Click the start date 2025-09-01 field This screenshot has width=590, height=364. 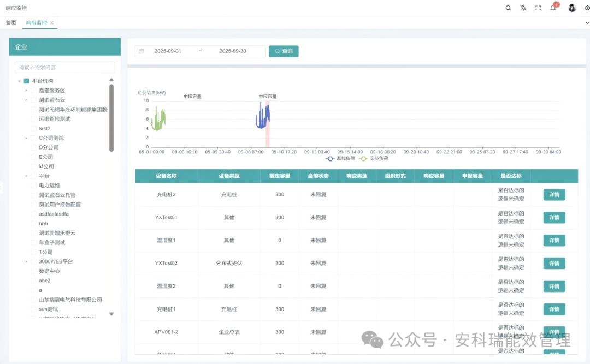168,51
